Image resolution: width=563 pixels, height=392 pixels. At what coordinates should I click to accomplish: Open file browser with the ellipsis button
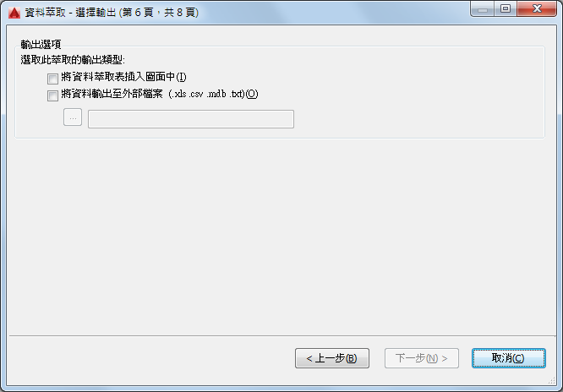tap(73, 117)
